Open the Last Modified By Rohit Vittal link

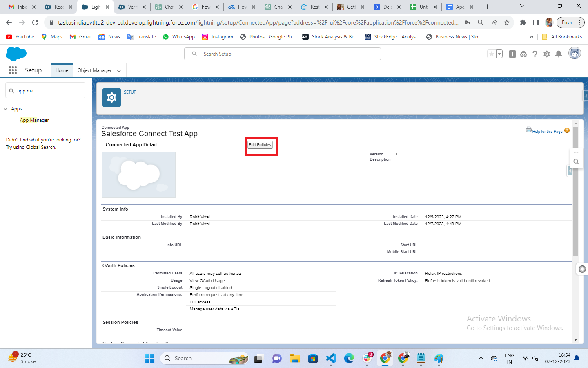(200, 224)
